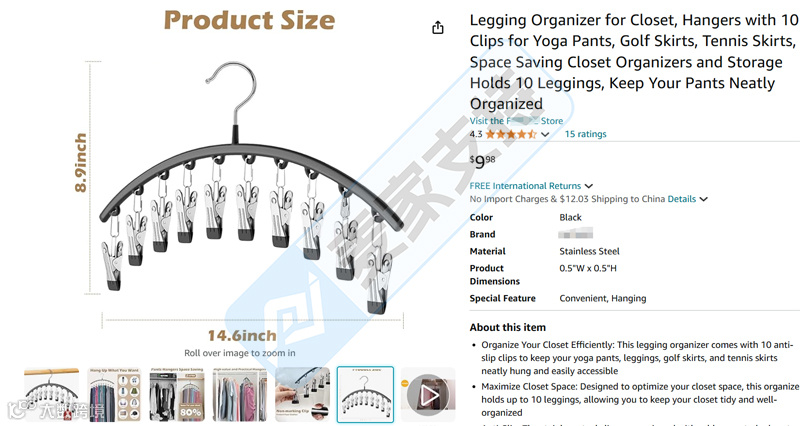The image size is (800, 426).
Task: Open the 15 ratings link
Action: click(585, 134)
